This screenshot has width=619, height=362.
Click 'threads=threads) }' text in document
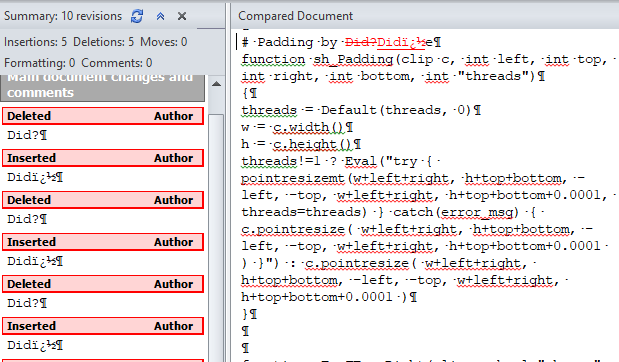(x=312, y=212)
